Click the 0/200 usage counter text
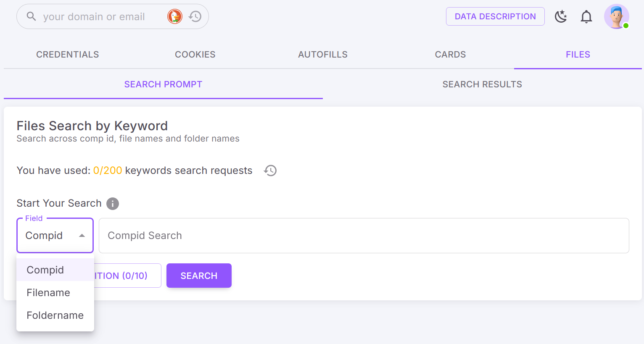The width and height of the screenshot is (644, 344). [108, 171]
